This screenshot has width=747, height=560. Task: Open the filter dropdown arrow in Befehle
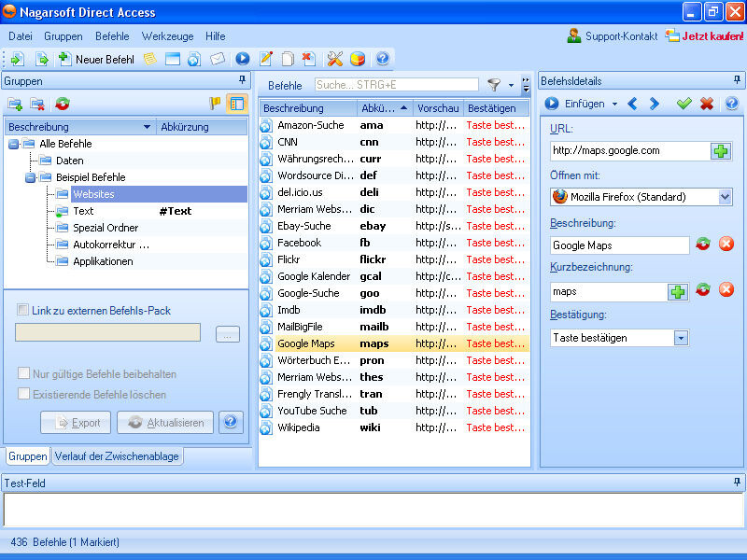(x=511, y=86)
